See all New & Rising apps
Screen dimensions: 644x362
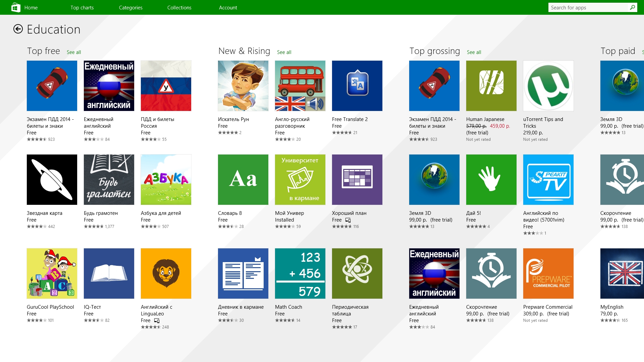284,52
